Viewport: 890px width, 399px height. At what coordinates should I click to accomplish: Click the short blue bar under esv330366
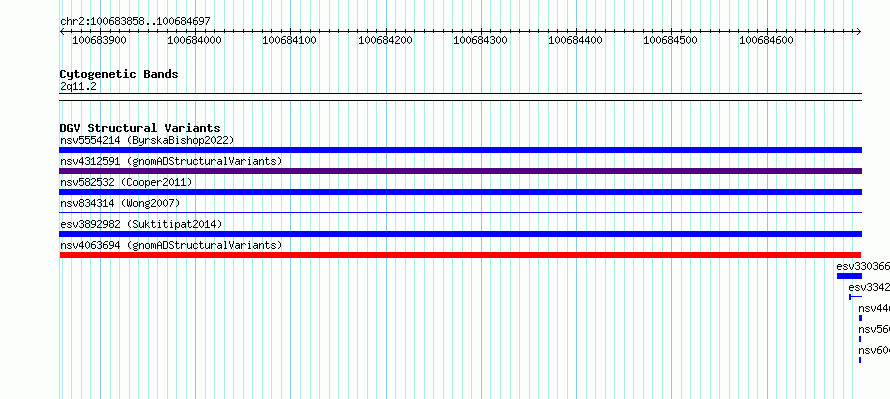coord(849,276)
